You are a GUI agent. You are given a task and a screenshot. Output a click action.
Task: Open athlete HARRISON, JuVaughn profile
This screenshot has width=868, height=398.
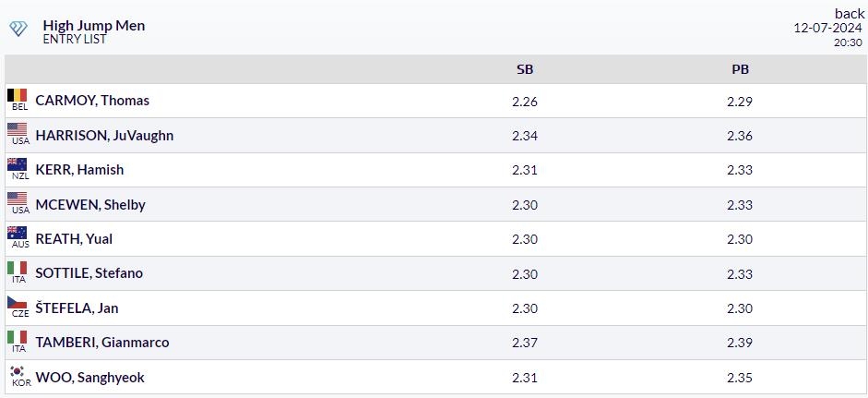[104, 135]
